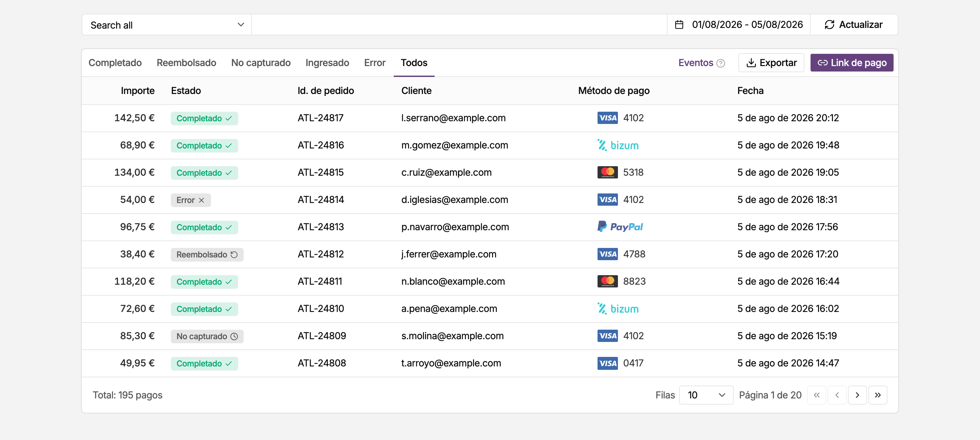Click Completado badge for ATL-24810
The height and width of the screenshot is (440, 980).
204,309
